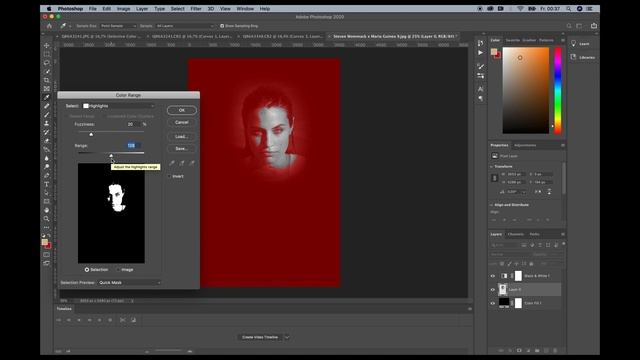Select the Dodge tool
This screenshot has width=640, height=360.
pyautogui.click(x=47, y=167)
